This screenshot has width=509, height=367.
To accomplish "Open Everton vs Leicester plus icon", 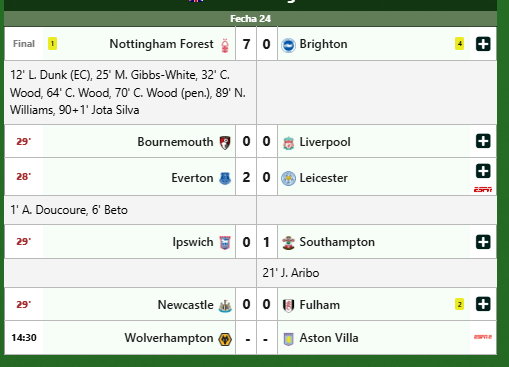I will point(483,171).
